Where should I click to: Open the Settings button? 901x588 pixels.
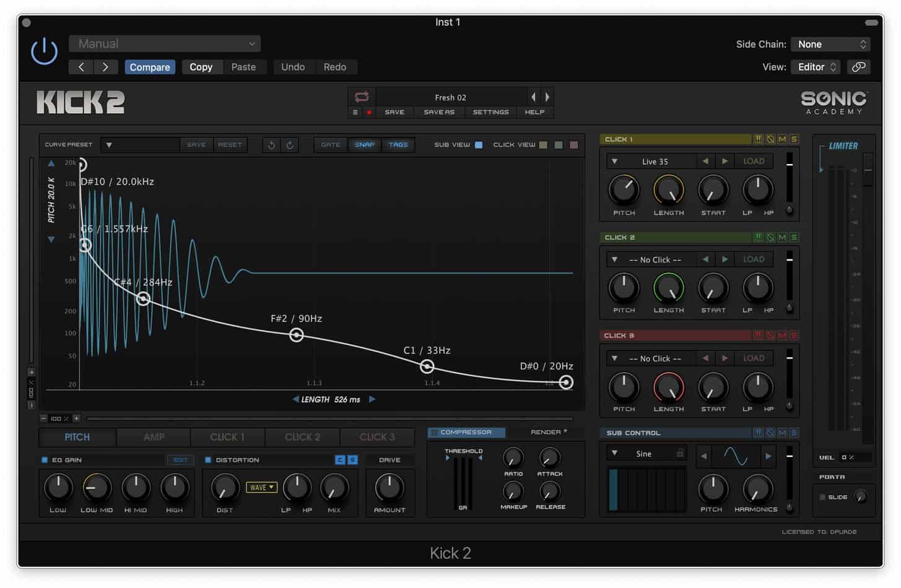(x=490, y=112)
